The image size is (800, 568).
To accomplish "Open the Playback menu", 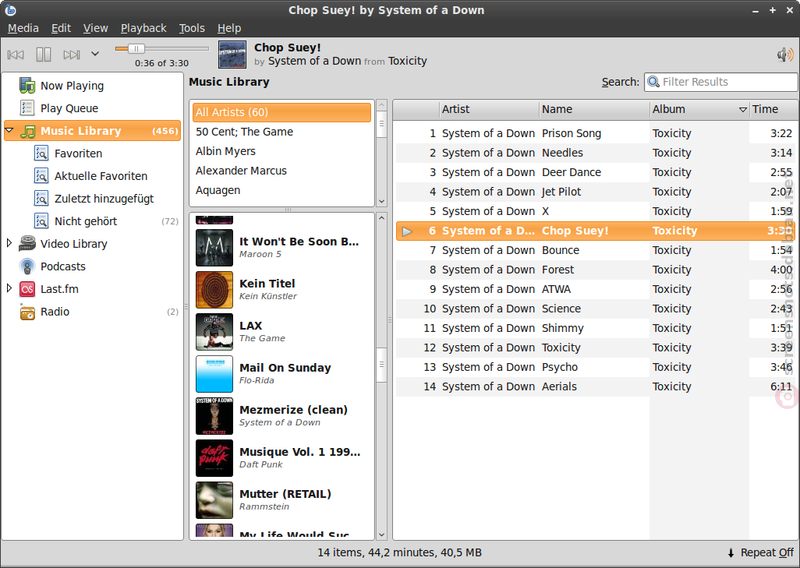I will coord(143,28).
